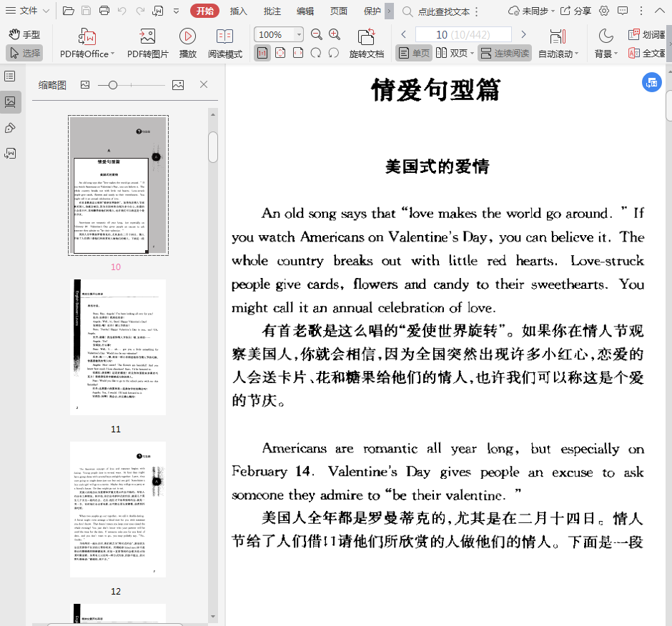Click the page number input field
672x626 pixels.
(463, 34)
